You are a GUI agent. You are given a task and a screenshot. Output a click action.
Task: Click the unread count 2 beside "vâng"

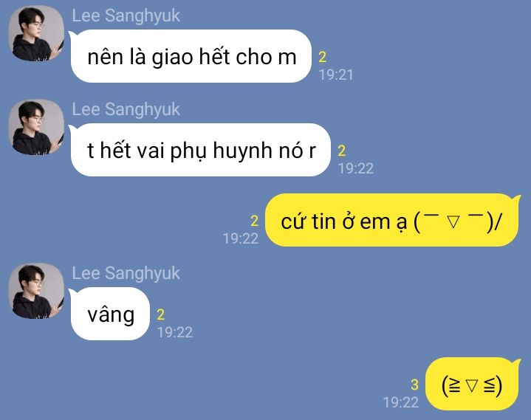click(161, 314)
